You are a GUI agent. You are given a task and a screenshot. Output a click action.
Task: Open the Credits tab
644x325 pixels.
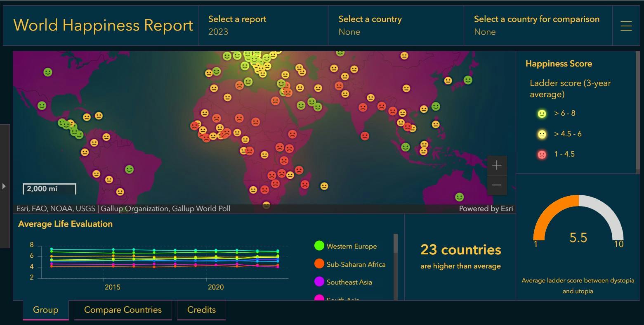[x=201, y=310]
